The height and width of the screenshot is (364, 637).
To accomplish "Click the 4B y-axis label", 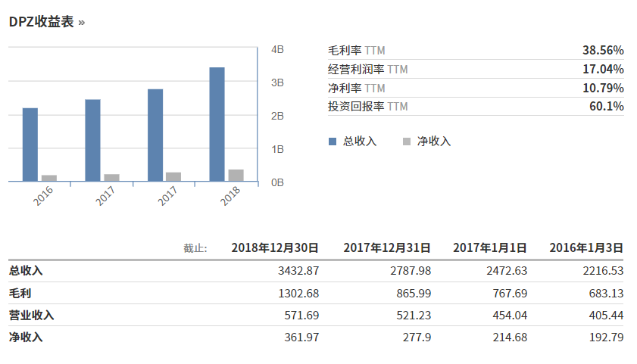I will 277,49.
